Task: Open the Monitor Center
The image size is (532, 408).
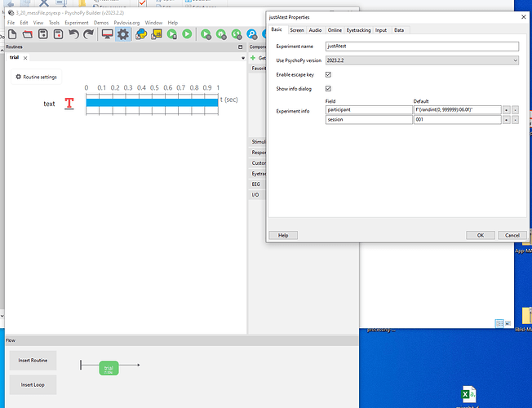Action: click(108, 34)
